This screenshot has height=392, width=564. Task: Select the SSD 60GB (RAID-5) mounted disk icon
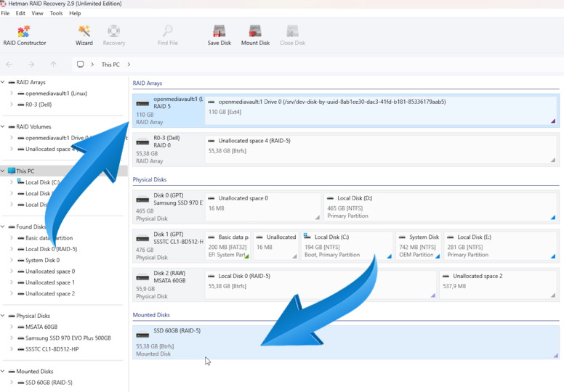click(x=142, y=335)
